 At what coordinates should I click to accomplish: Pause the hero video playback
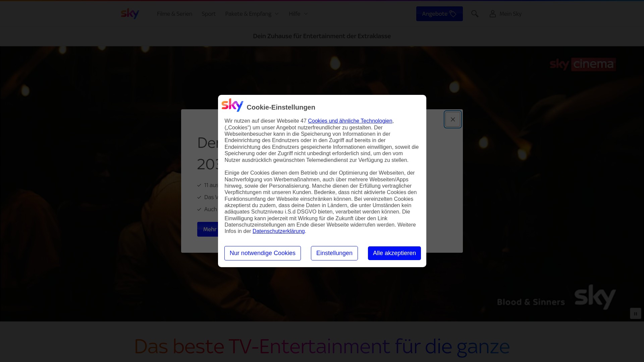point(635,313)
